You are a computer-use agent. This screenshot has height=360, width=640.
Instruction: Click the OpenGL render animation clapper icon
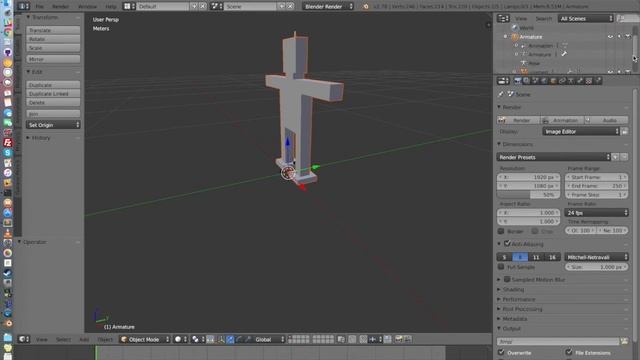pyautogui.click(x=407, y=339)
